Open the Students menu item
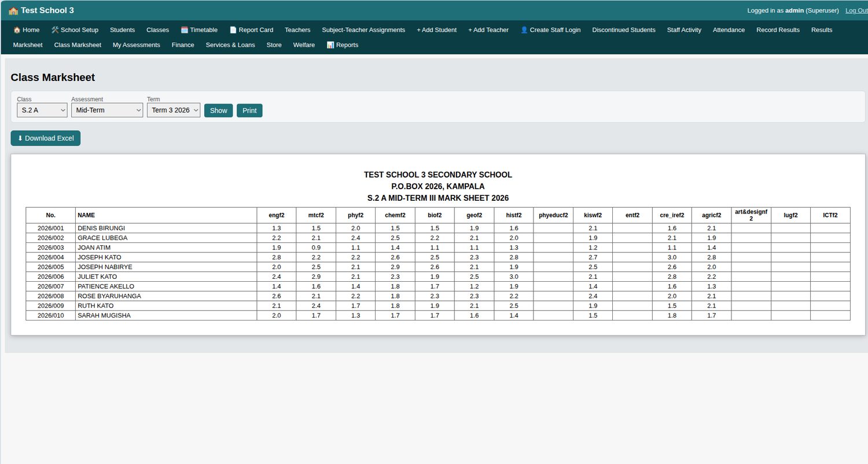 [122, 30]
